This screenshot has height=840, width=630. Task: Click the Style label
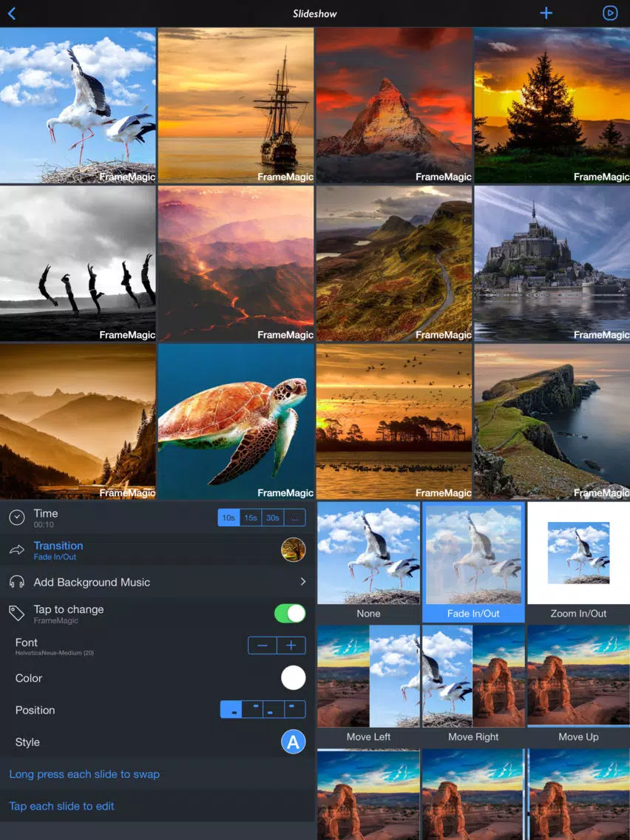(27, 742)
